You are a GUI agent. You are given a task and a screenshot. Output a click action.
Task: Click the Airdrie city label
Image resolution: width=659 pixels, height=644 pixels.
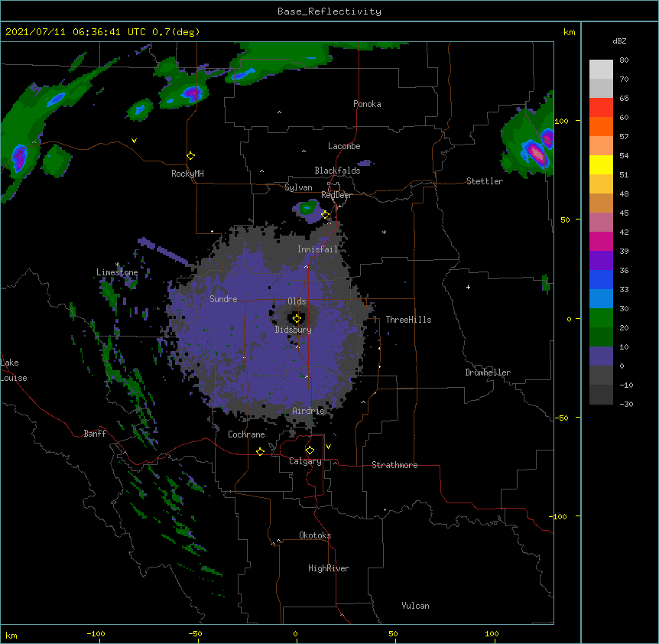(309, 411)
